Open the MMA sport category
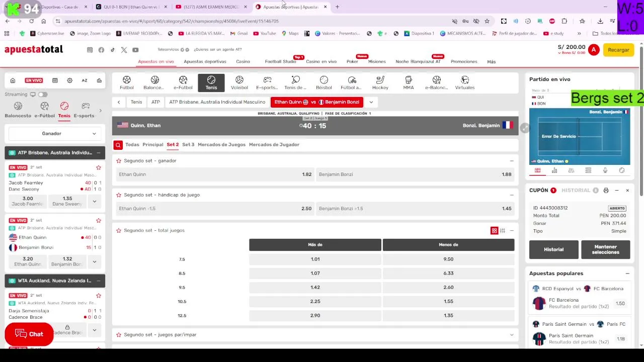644x362 pixels. 409,82
